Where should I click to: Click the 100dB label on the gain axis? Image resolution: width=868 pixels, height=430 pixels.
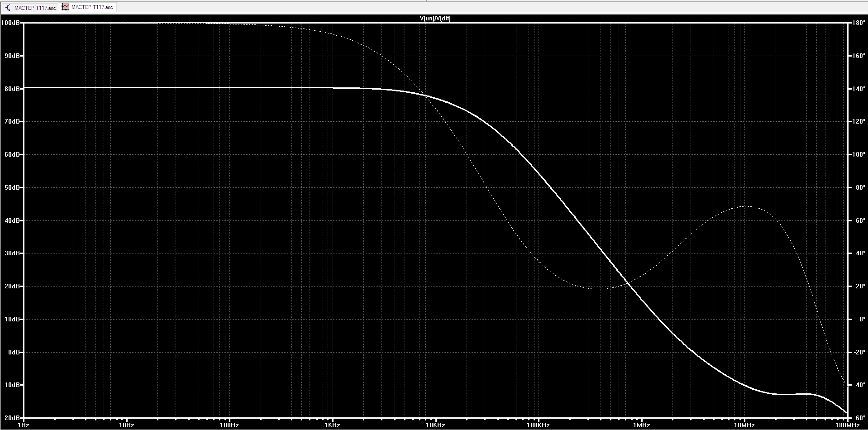[x=10, y=23]
